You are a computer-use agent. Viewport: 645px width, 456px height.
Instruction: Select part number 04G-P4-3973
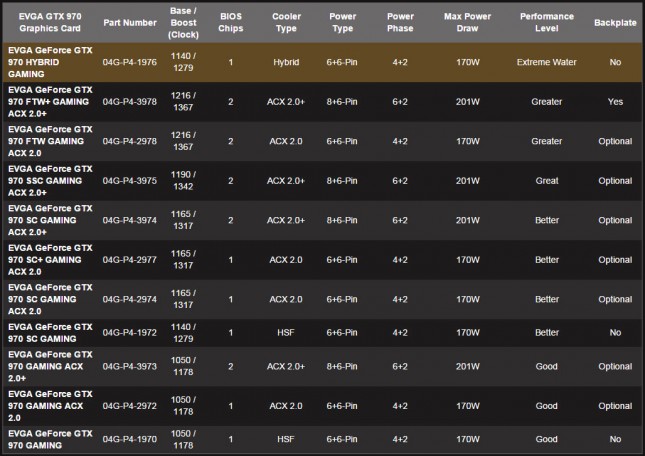click(130, 366)
